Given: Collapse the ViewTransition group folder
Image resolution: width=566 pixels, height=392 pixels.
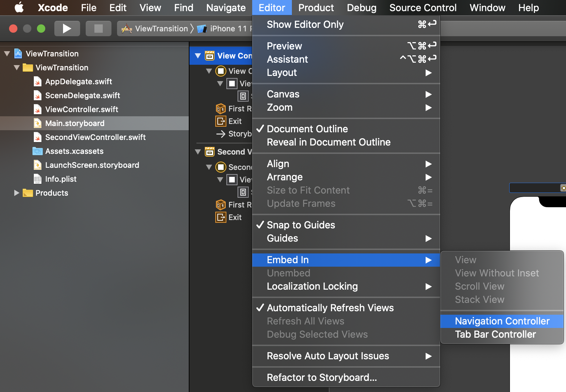Looking at the screenshot, I should click(x=17, y=68).
